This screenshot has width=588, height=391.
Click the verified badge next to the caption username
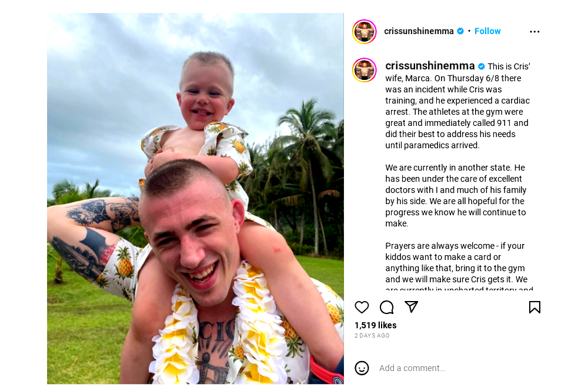coord(481,66)
